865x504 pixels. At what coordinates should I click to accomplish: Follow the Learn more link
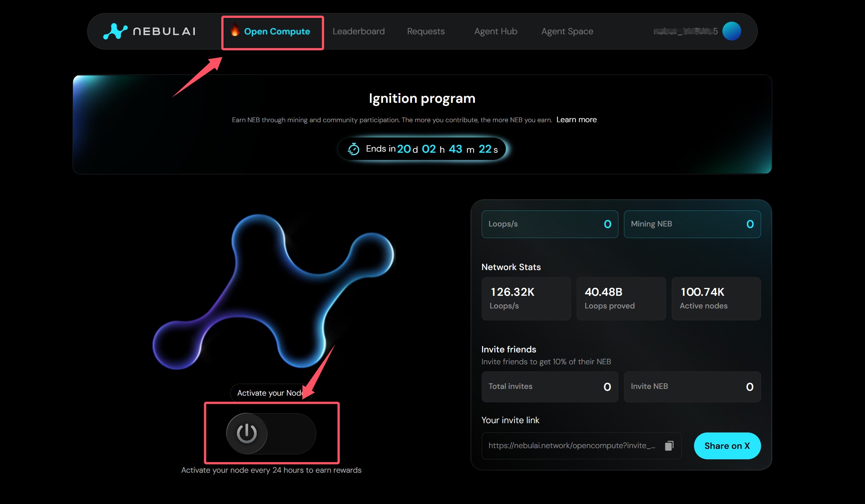pyautogui.click(x=576, y=120)
